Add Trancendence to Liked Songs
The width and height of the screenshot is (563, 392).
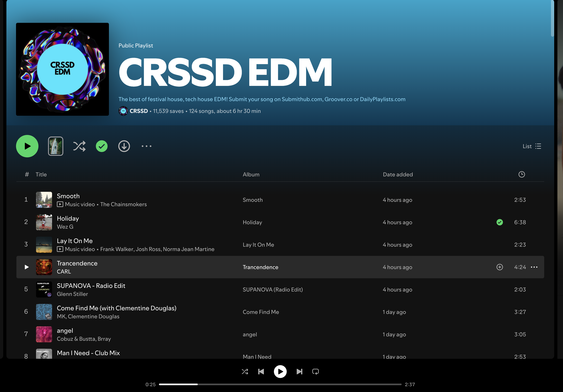pyautogui.click(x=500, y=267)
